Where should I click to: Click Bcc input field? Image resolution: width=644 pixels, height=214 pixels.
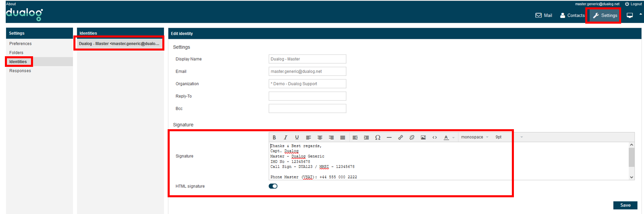[x=308, y=108]
